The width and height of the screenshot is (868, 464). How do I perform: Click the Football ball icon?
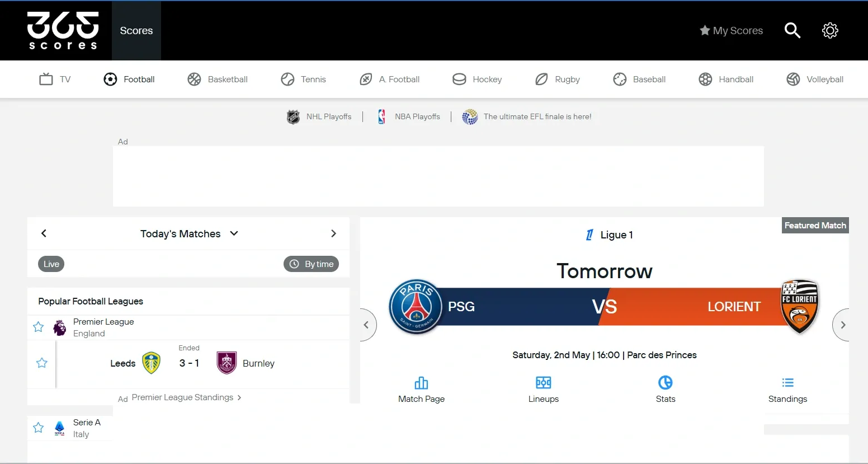click(x=110, y=79)
